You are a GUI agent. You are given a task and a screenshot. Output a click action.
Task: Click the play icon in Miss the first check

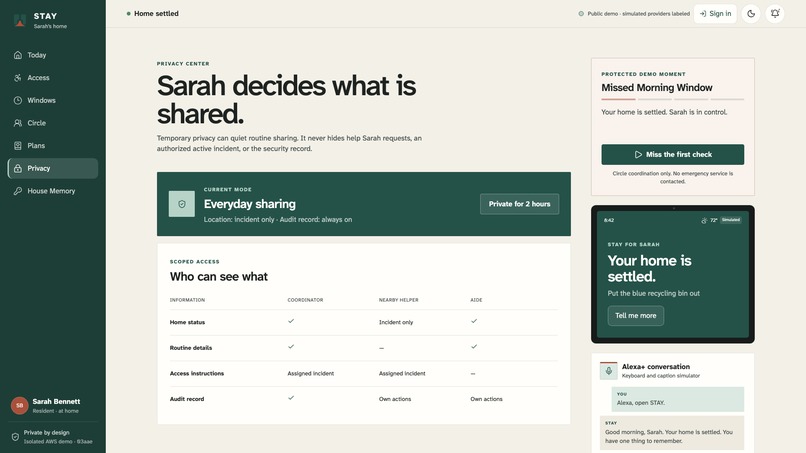[x=638, y=154]
